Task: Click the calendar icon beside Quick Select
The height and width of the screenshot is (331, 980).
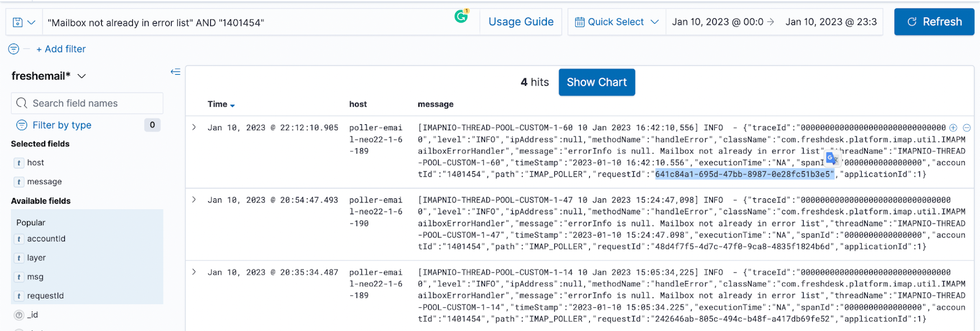Action: point(579,22)
